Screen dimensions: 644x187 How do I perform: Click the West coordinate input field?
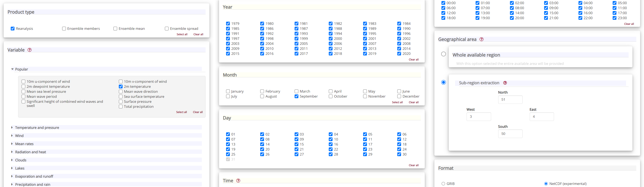478,117
